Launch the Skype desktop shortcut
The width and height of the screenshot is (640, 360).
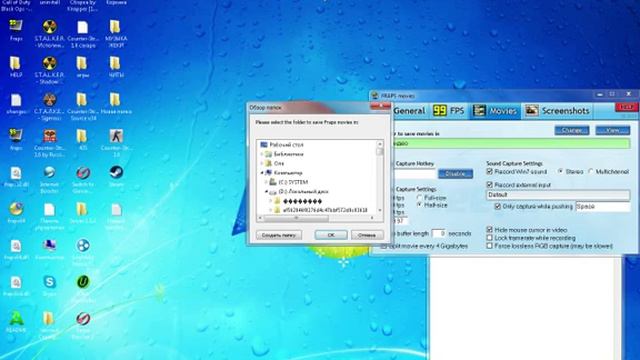49,282
